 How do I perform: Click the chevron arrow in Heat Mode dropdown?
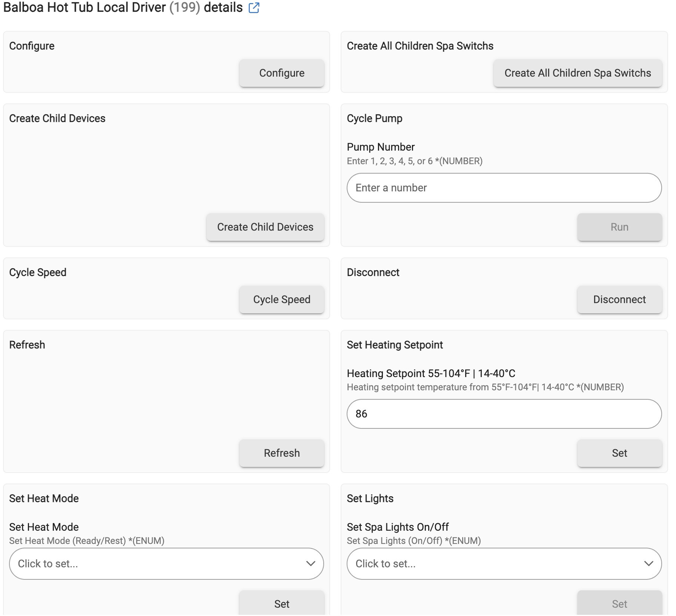point(310,564)
